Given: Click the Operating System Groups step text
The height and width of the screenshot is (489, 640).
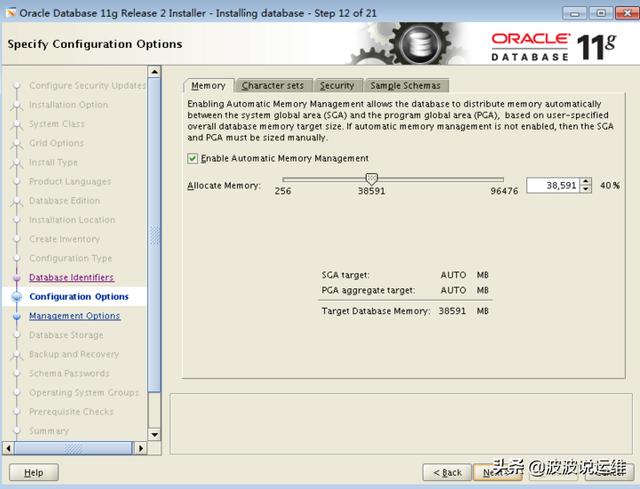Looking at the screenshot, I should coord(84,393).
